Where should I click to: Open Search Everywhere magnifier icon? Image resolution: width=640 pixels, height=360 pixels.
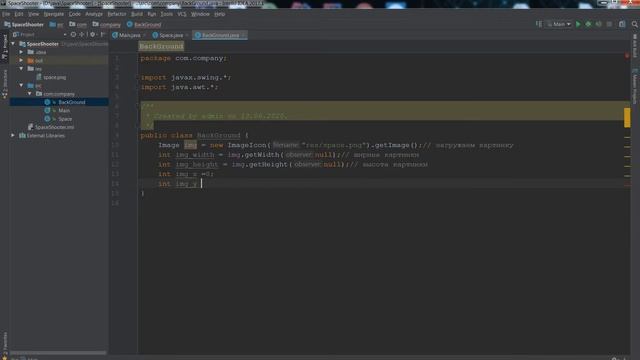coord(635,24)
